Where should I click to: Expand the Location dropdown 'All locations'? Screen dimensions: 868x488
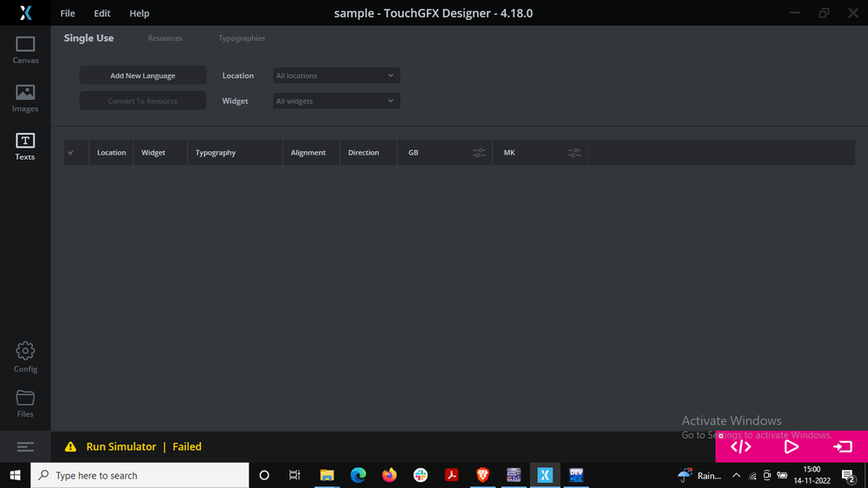tap(336, 76)
